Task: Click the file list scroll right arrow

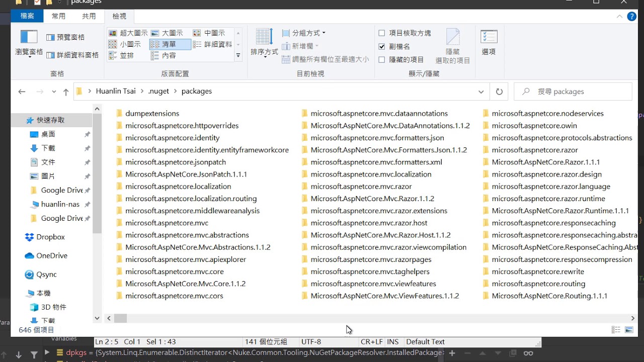Action: pyautogui.click(x=633, y=318)
